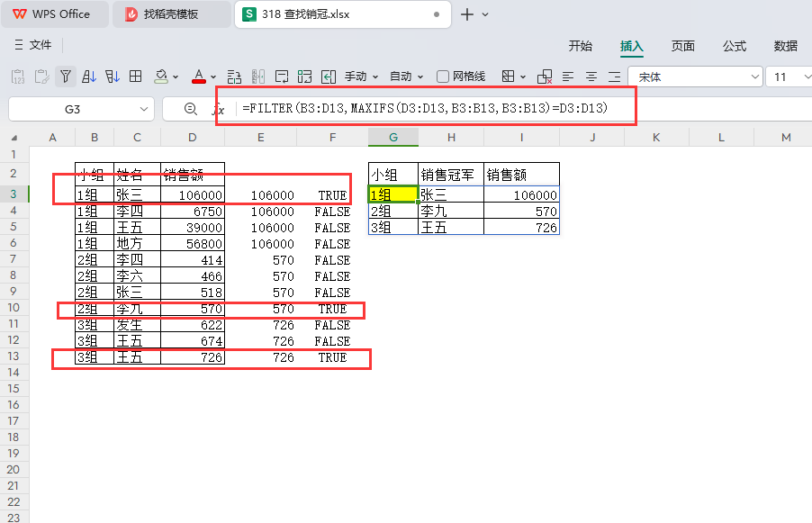
Task: Click the paste-as-values icon
Action: tap(18, 77)
